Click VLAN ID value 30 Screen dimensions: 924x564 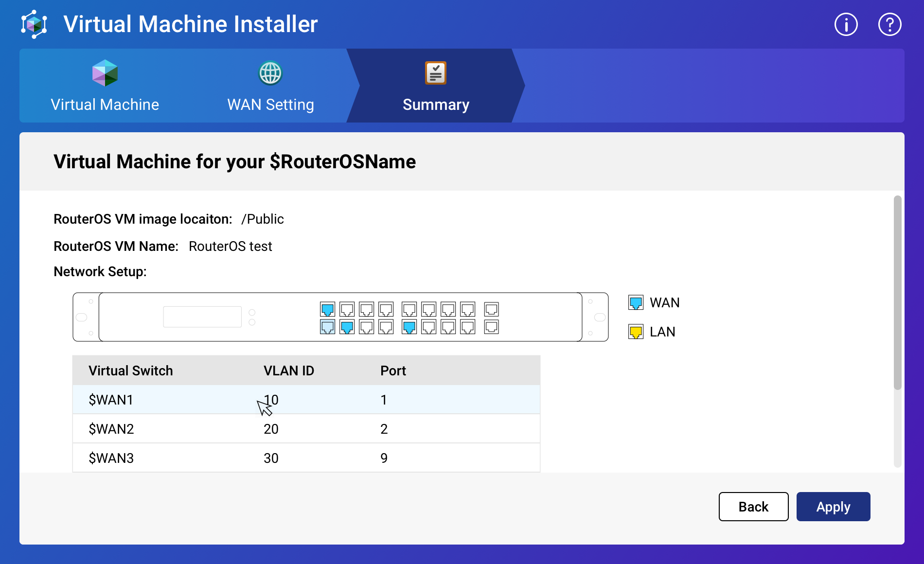(271, 458)
